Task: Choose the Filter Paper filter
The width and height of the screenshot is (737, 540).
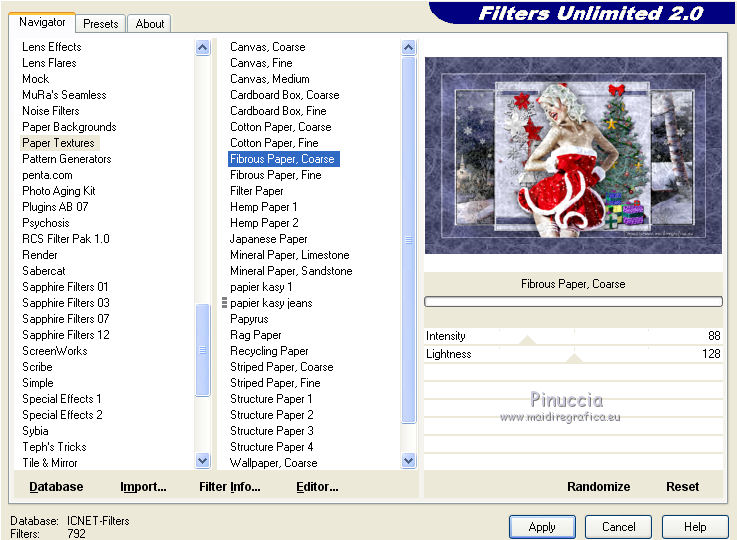Action: 257,191
